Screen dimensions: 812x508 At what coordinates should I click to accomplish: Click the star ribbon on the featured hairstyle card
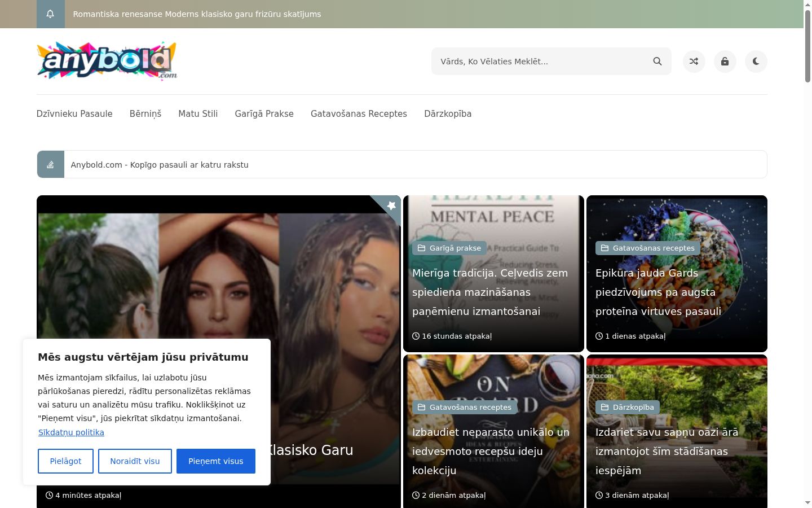pyautogui.click(x=391, y=205)
